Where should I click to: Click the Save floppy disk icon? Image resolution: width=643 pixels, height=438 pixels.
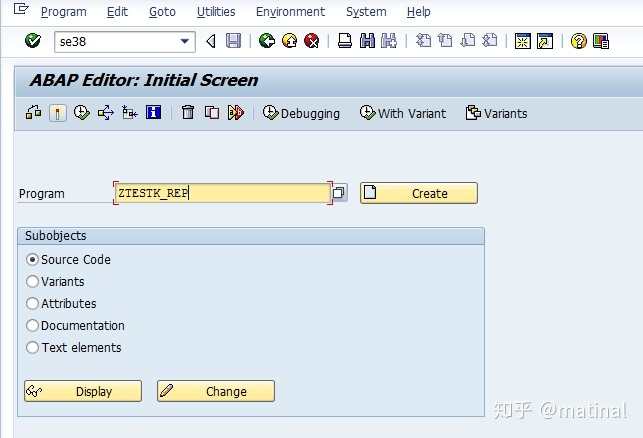pos(233,41)
